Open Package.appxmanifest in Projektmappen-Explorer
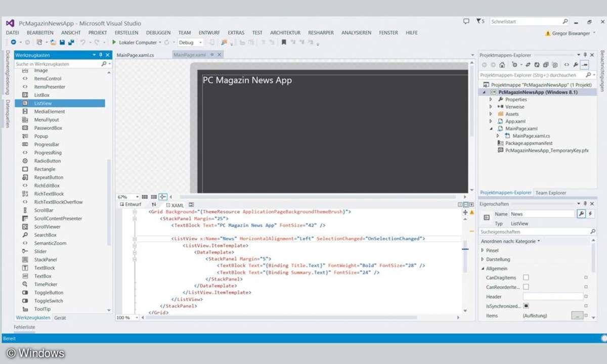This screenshot has width=607, height=364. [530, 143]
